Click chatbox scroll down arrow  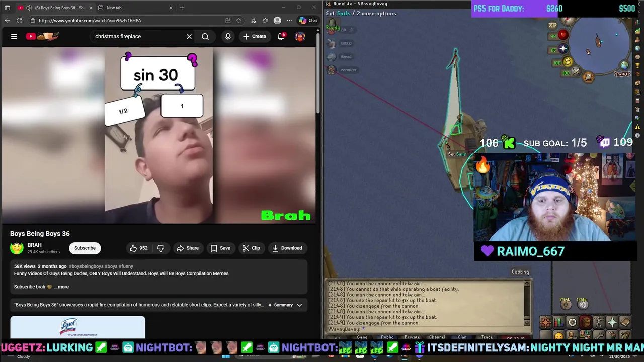click(x=527, y=322)
